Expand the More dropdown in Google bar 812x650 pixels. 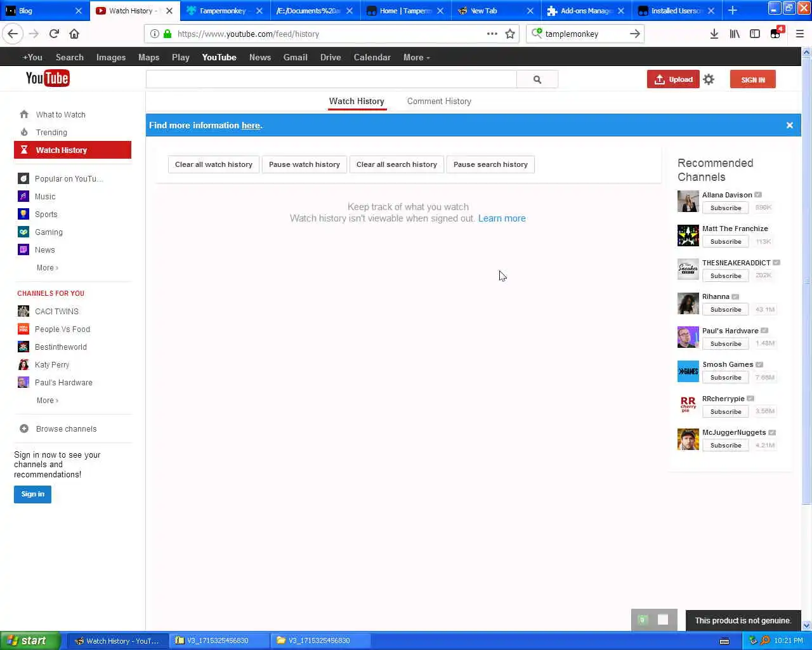pos(416,57)
